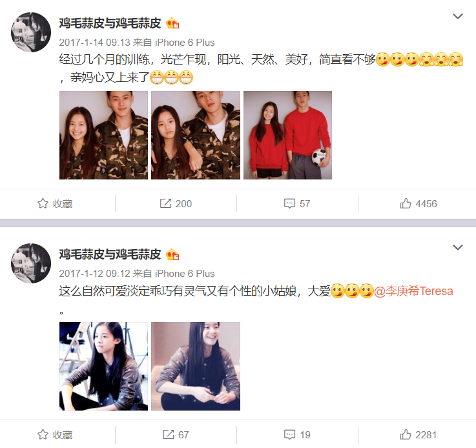Click the 2017-1-14 09:13 timestamp link
This screenshot has width=476, height=448.
(x=94, y=43)
